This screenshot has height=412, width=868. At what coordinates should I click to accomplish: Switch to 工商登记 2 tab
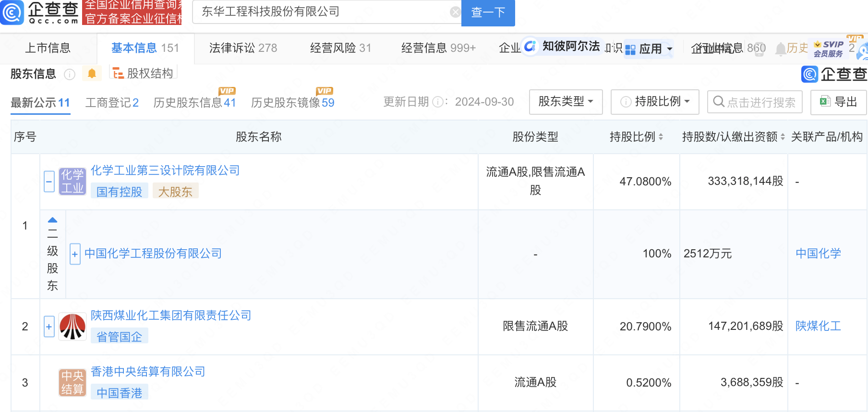pyautogui.click(x=112, y=103)
